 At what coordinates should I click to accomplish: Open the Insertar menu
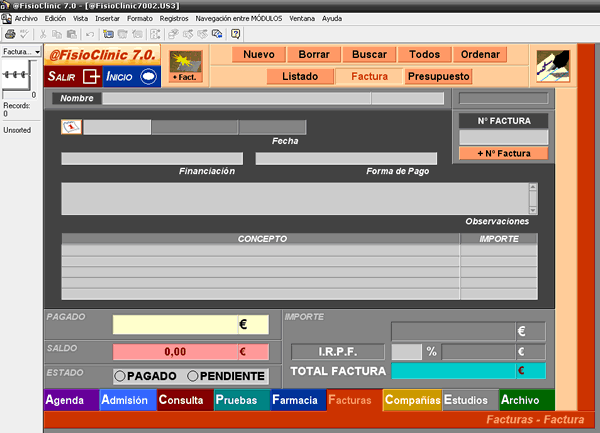107,18
